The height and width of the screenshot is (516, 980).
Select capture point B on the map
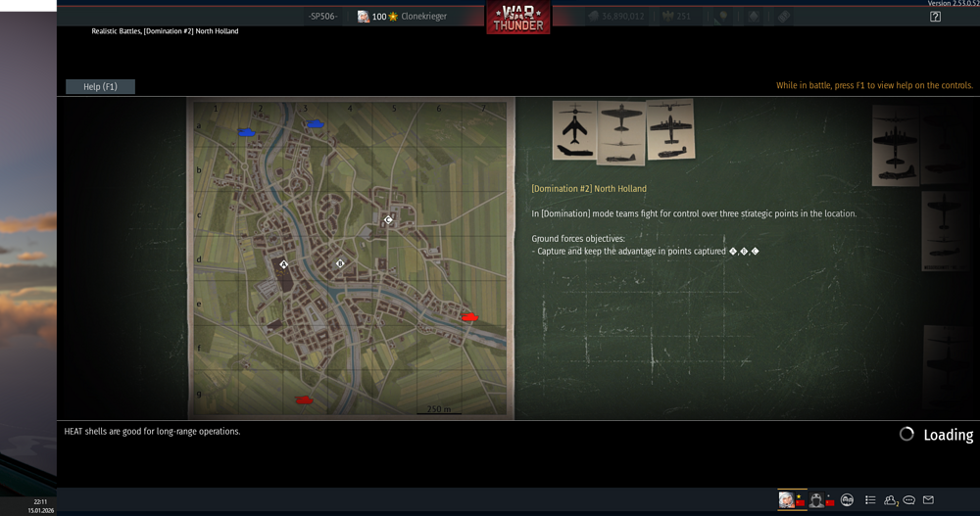(x=340, y=263)
